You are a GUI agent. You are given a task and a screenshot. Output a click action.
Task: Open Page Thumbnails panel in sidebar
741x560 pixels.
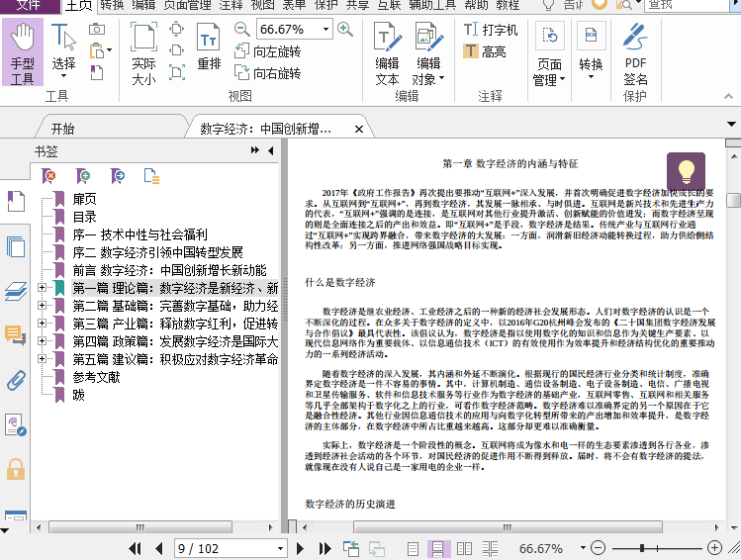pos(16,246)
